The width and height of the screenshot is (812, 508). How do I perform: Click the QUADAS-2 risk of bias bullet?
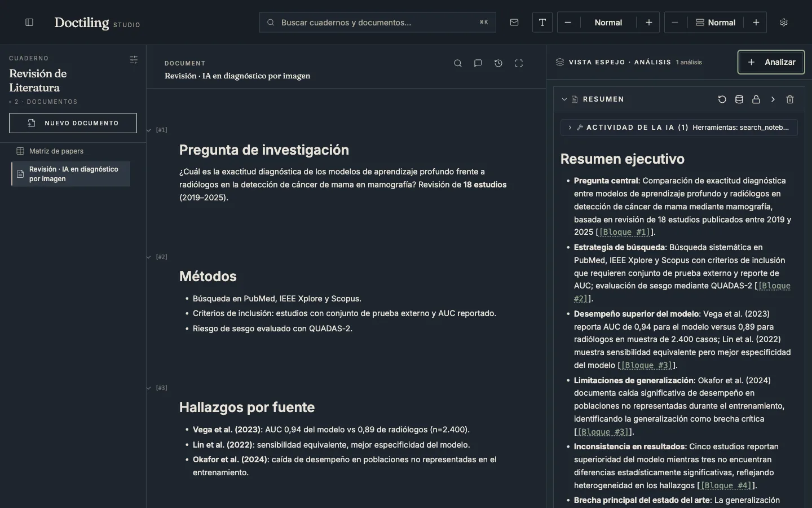click(x=272, y=329)
